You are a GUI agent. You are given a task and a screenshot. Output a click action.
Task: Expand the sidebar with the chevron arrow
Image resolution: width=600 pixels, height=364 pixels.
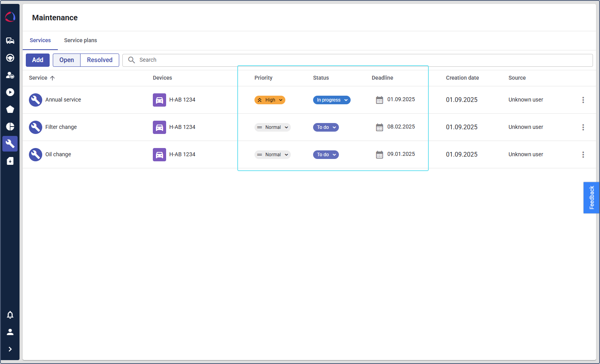tap(10, 349)
